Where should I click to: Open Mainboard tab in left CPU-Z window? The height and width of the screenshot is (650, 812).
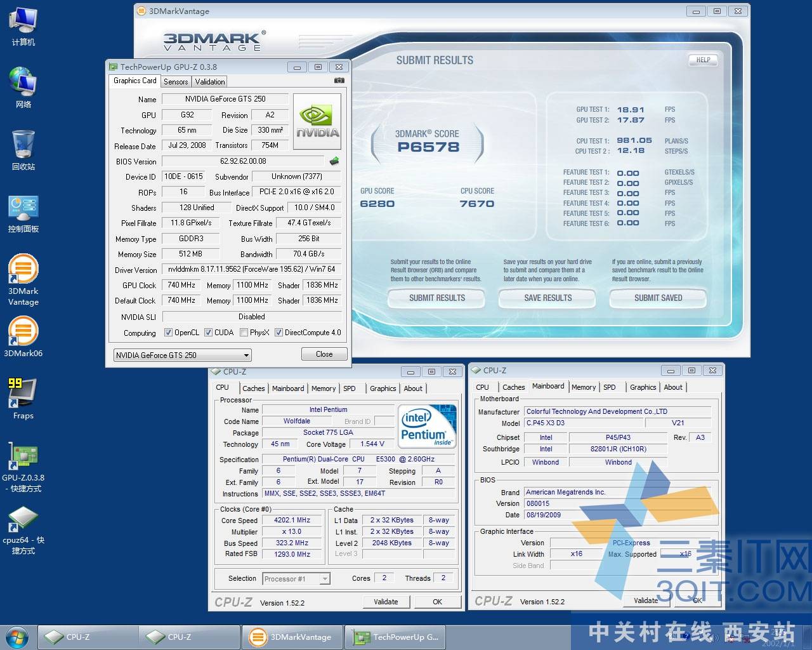click(x=288, y=388)
